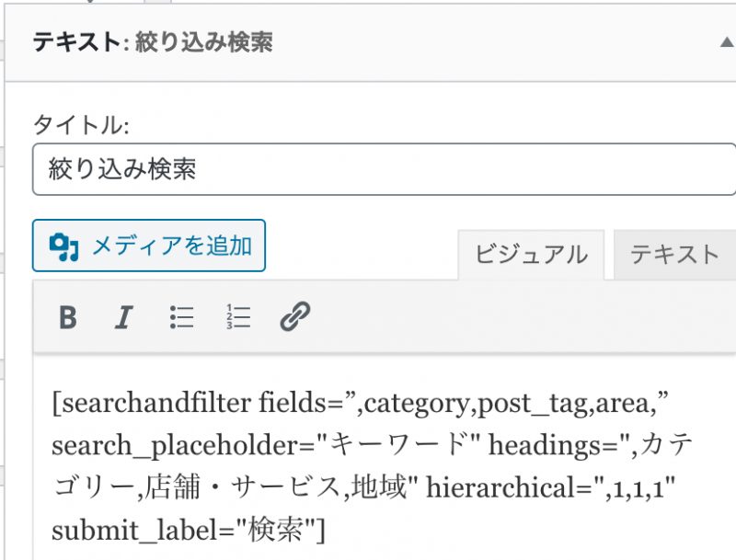The width and height of the screenshot is (736, 560).
Task: Click the タイトル: field label
Action: tap(81, 125)
